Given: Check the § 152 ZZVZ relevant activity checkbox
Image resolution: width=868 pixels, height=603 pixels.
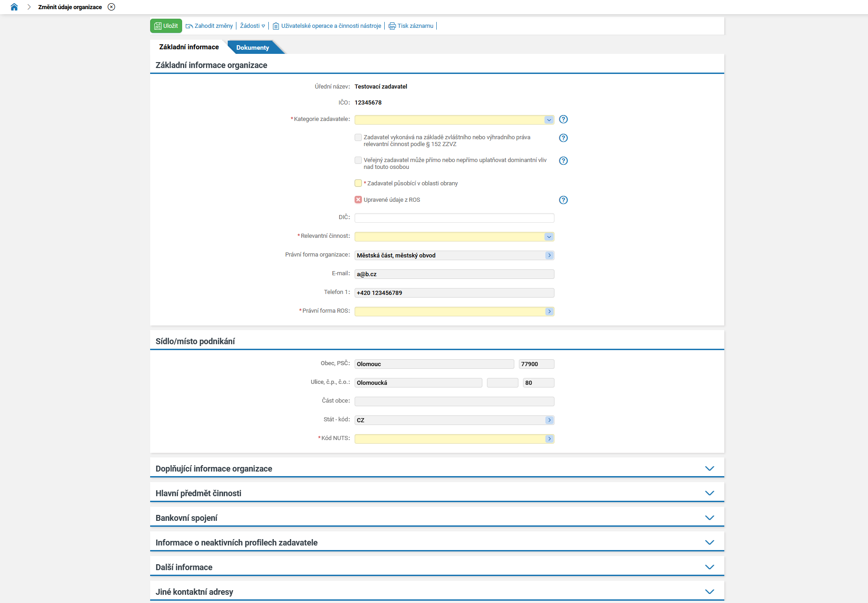Looking at the screenshot, I should point(358,137).
